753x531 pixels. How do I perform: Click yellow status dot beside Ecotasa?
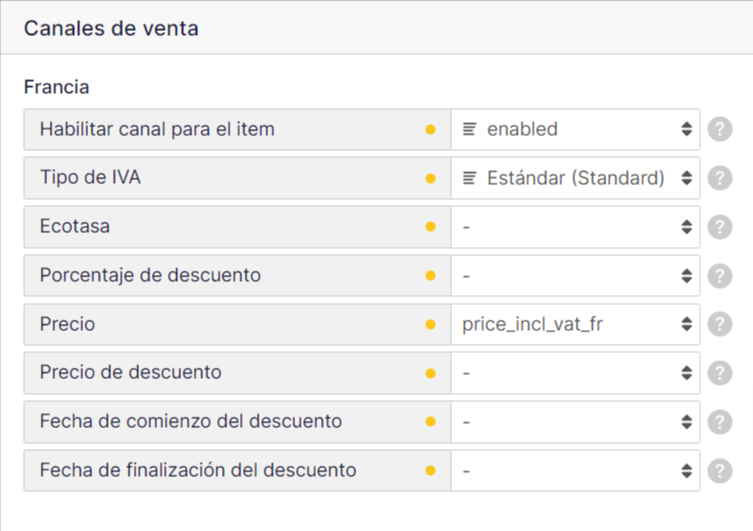(431, 227)
